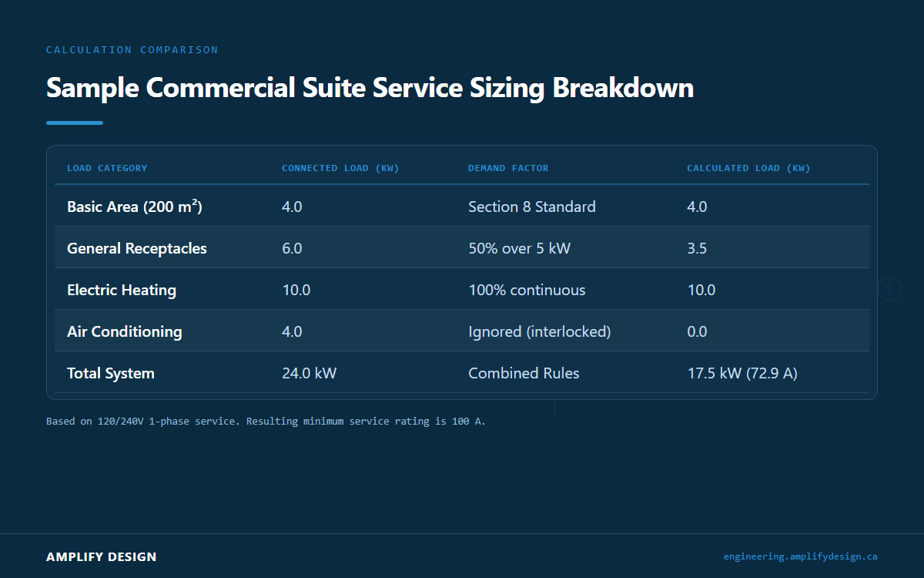Image resolution: width=924 pixels, height=578 pixels.
Task: Select the Electric Heating row label
Action: point(122,290)
